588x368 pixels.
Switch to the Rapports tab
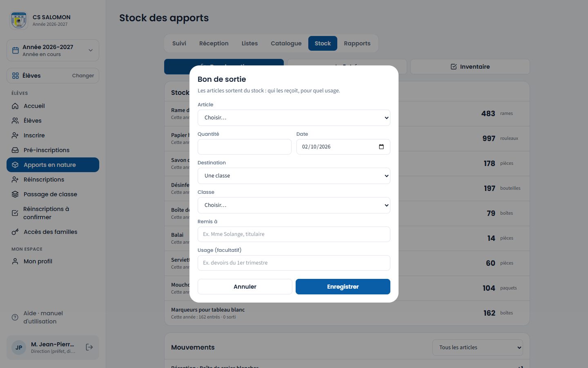click(357, 43)
